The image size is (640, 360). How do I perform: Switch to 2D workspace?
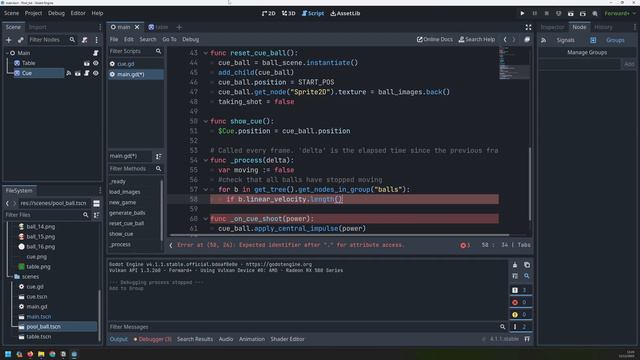click(269, 13)
